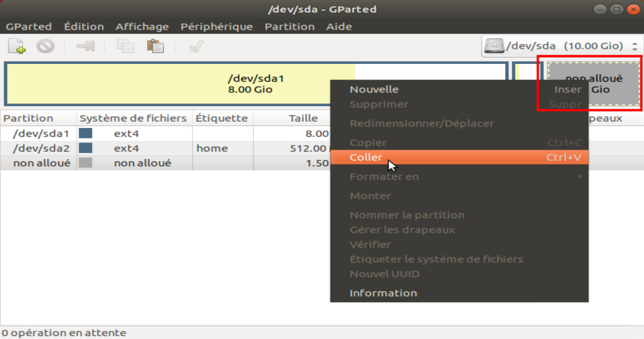
Task: Select the /dev/sda1 block in disk graphic
Action: pyautogui.click(x=175, y=83)
